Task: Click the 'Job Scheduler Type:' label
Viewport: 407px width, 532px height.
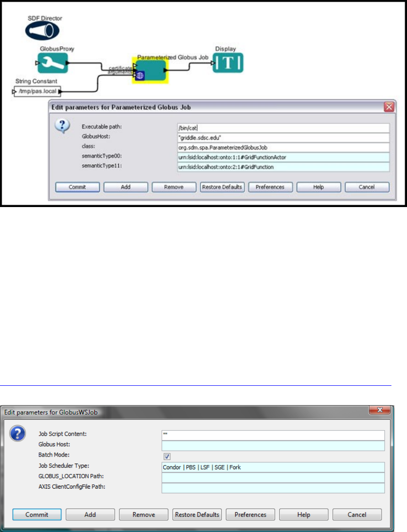Action: pyautogui.click(x=64, y=466)
